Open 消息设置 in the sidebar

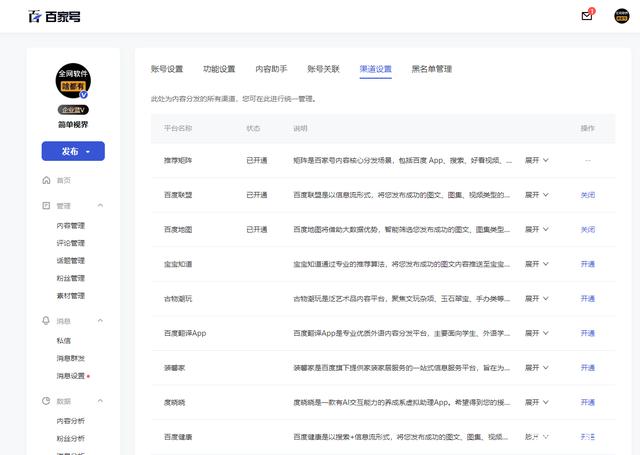71,376
